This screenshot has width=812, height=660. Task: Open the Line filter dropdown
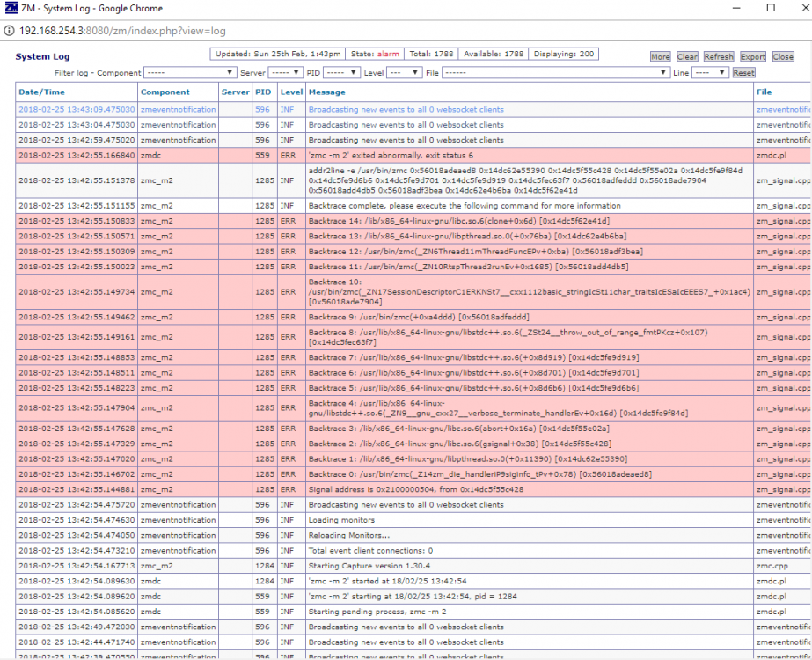point(710,72)
